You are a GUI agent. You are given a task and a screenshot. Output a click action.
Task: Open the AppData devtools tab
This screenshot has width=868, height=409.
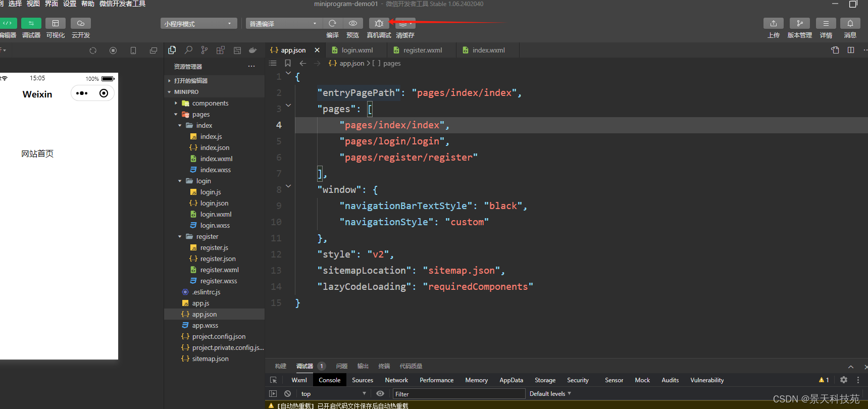pyautogui.click(x=511, y=380)
